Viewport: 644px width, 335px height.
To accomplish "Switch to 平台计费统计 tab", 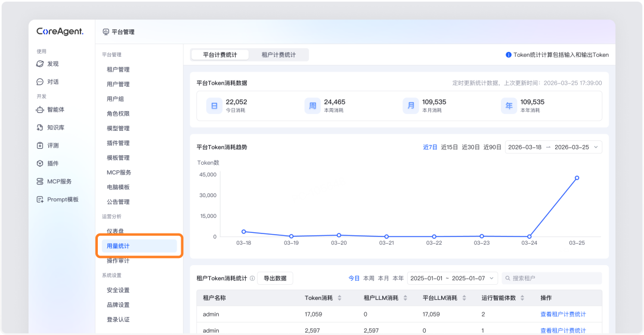I will [x=220, y=55].
